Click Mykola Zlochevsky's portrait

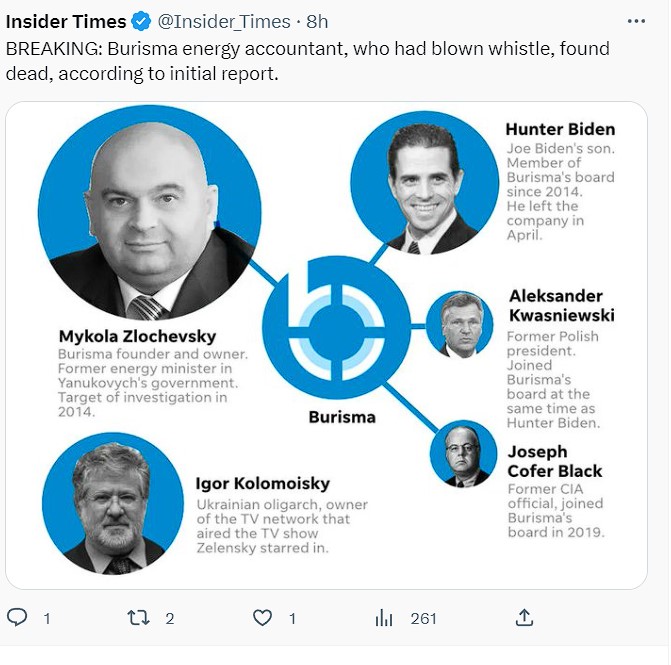149,213
